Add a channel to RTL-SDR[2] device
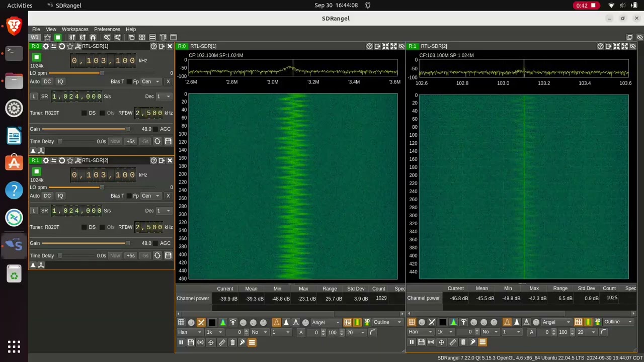Screen dimensions: 644x362 click(78, 160)
